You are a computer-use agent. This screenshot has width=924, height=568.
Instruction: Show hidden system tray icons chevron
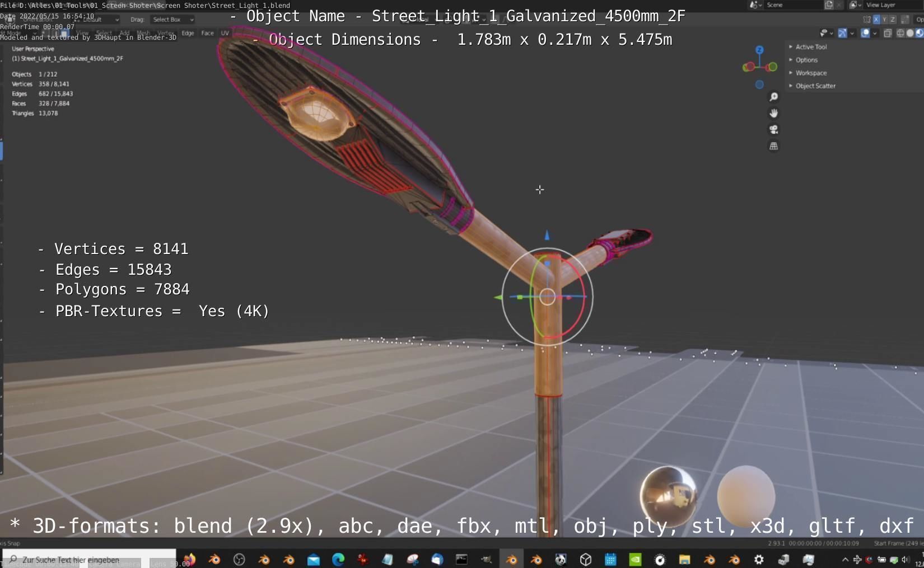point(845,559)
